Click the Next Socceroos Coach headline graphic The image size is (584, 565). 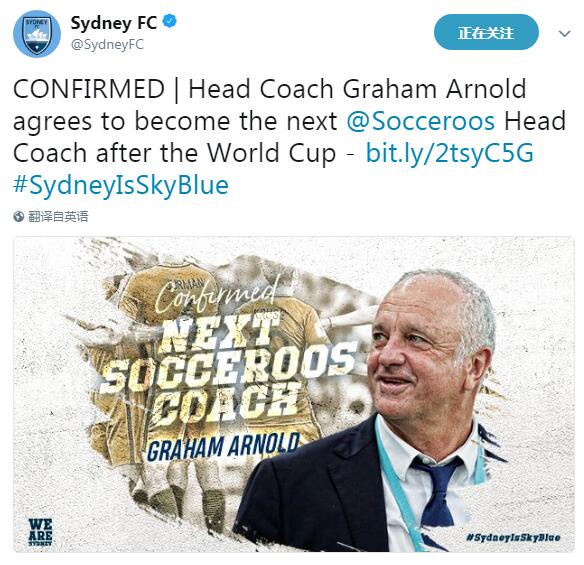pos(227,372)
